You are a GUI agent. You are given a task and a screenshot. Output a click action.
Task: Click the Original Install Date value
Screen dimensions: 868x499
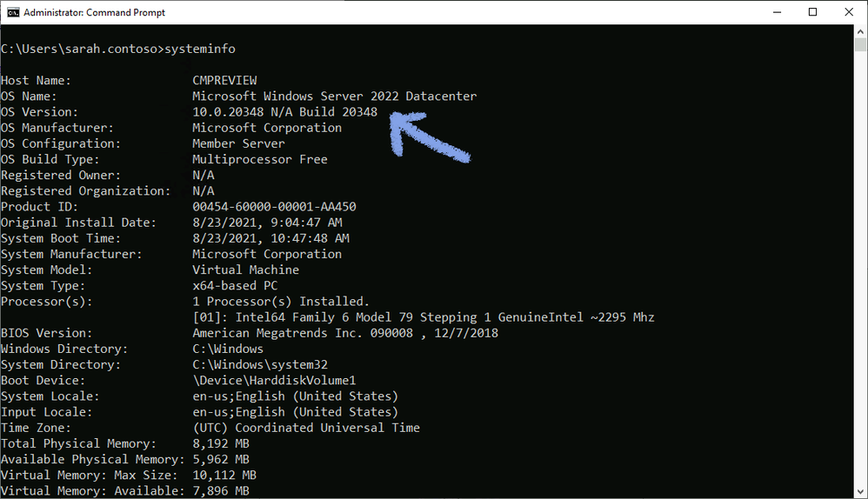(x=267, y=223)
